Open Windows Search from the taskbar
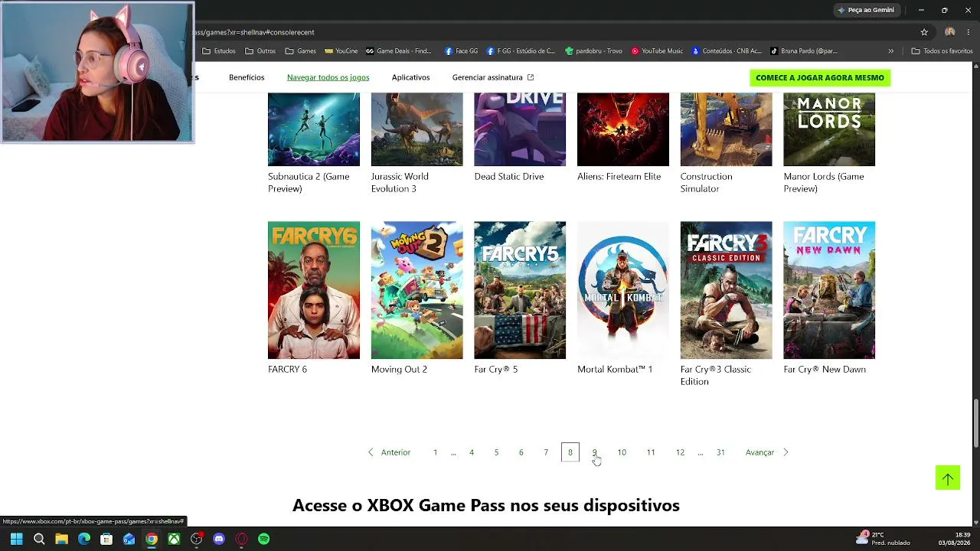The height and width of the screenshot is (551, 980). click(39, 539)
